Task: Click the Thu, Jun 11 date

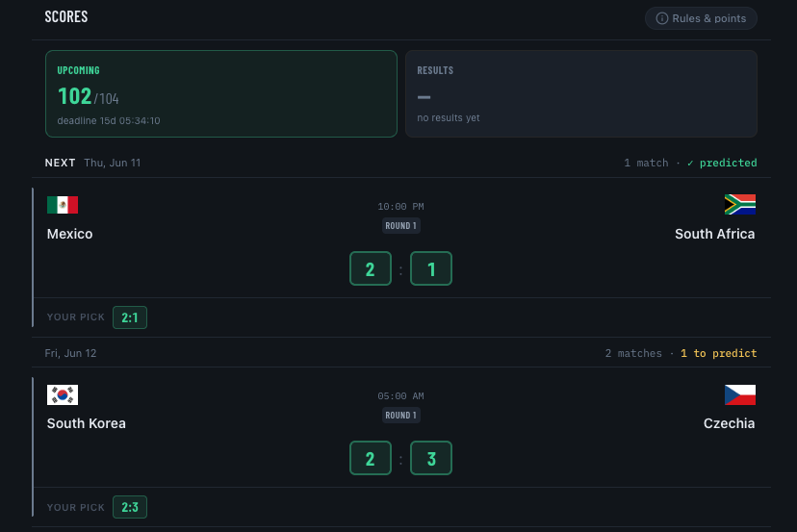Action: 113,163
